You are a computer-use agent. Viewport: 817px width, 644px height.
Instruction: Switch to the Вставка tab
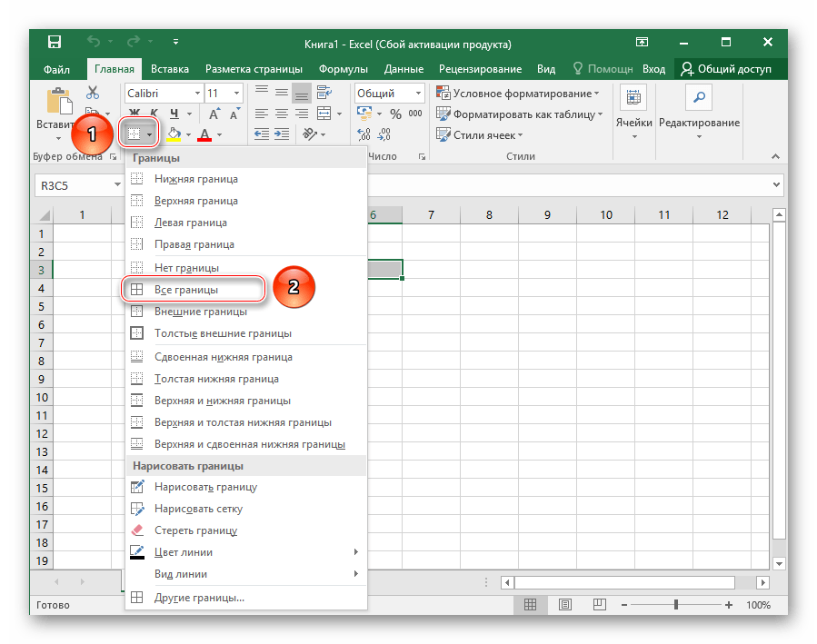click(x=170, y=69)
